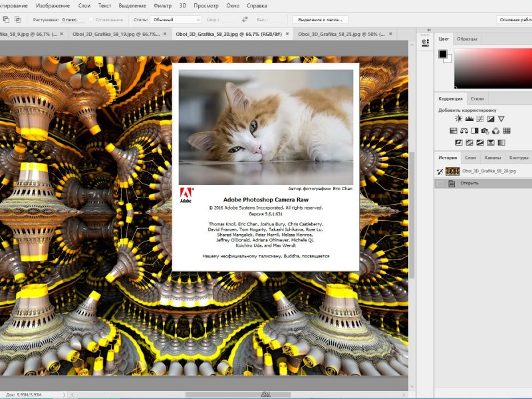The height and width of the screenshot is (399, 532).
Task: Add a Channel Mixer adjustment layer
Action: [x=496, y=130]
